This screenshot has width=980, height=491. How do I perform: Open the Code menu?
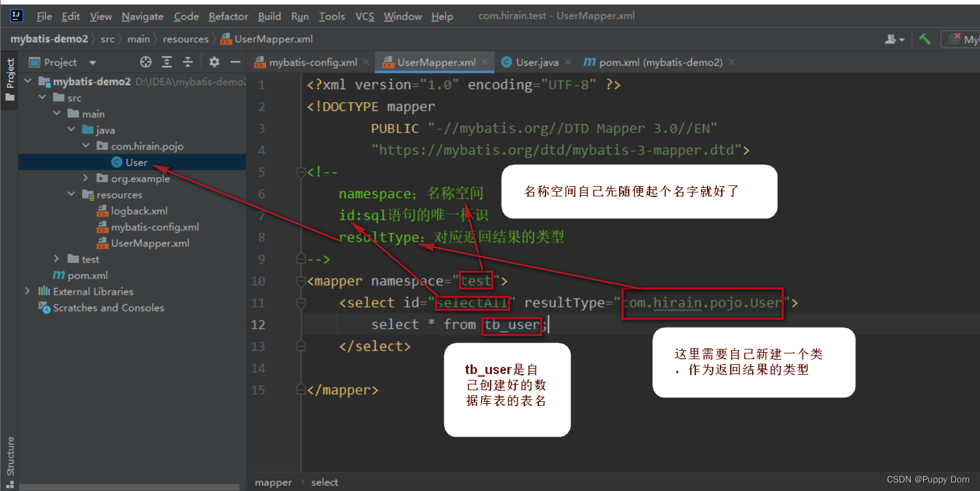[186, 16]
